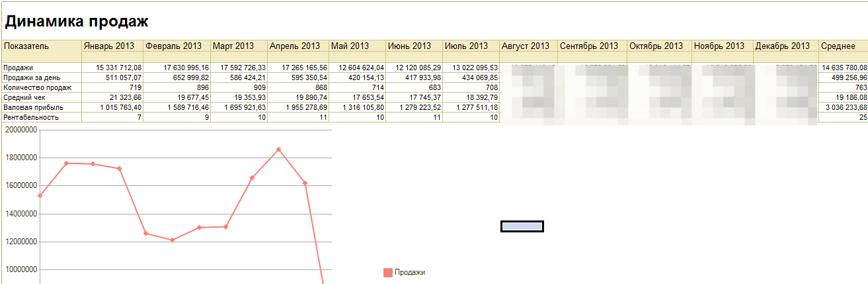This screenshot has width=868, height=284.
Task: Select May sales cell 12 604 624,04
Action: pyautogui.click(x=357, y=68)
